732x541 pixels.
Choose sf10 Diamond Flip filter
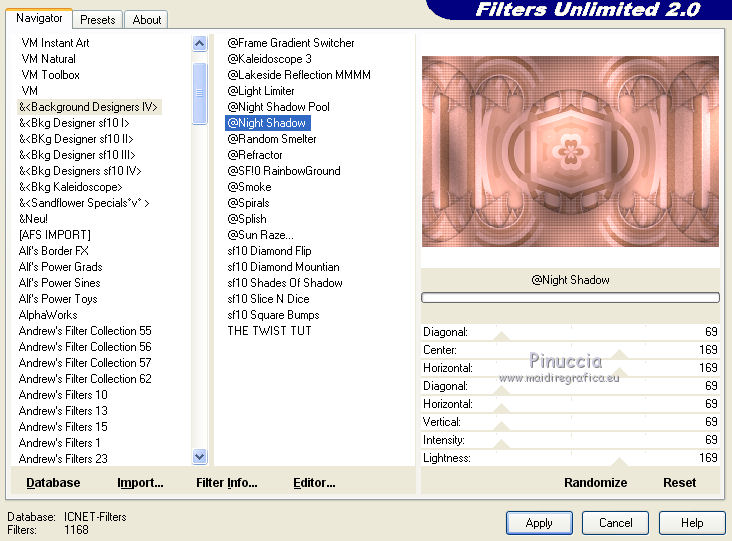click(x=269, y=251)
